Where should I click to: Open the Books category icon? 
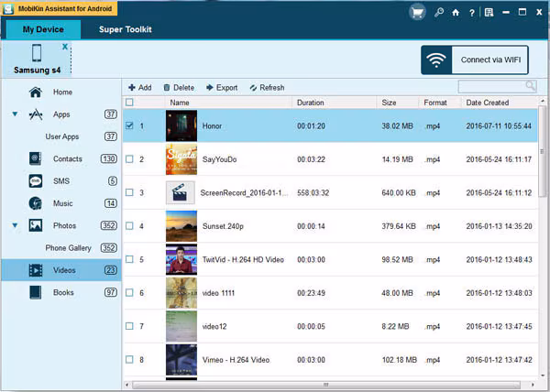(36, 292)
